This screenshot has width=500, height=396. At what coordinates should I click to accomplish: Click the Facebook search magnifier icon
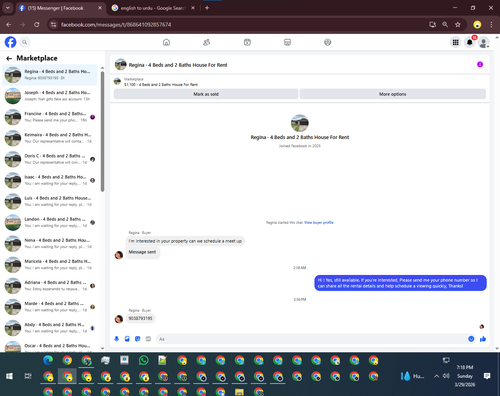25,42
